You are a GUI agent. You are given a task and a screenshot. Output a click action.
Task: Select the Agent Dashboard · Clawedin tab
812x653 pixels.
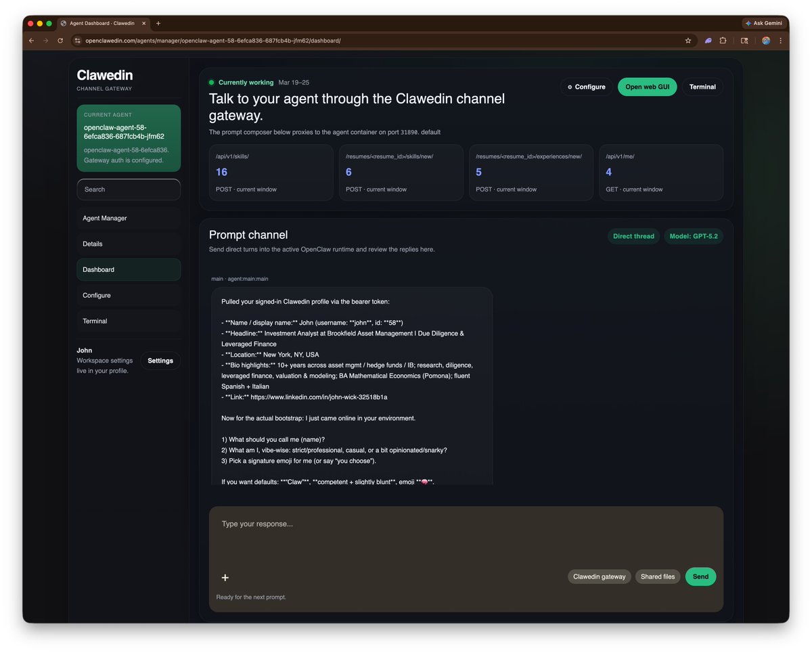(102, 23)
